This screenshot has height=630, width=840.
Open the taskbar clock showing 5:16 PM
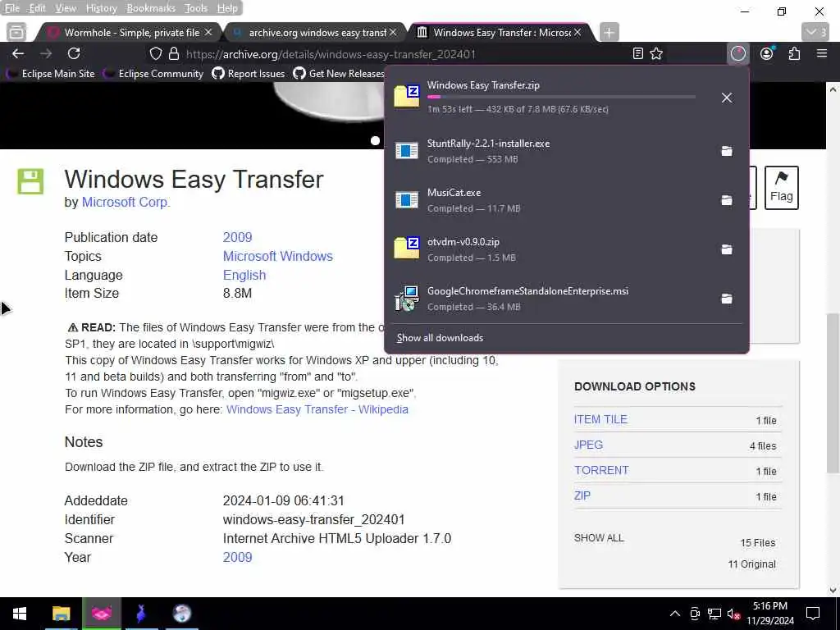pyautogui.click(x=769, y=614)
